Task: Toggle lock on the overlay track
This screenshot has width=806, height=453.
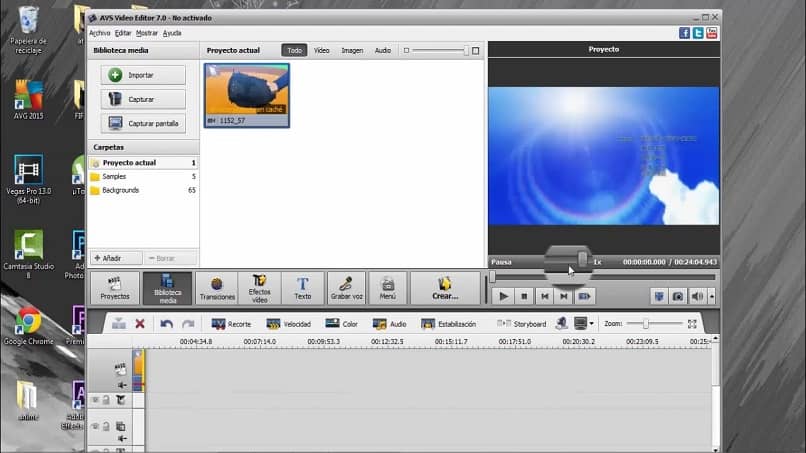Action: (106, 426)
